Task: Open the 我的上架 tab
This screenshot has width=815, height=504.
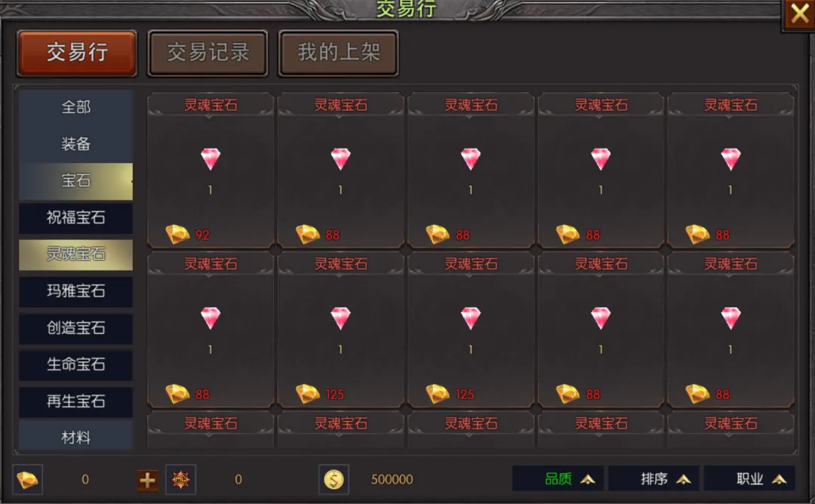Action: pyautogui.click(x=338, y=53)
